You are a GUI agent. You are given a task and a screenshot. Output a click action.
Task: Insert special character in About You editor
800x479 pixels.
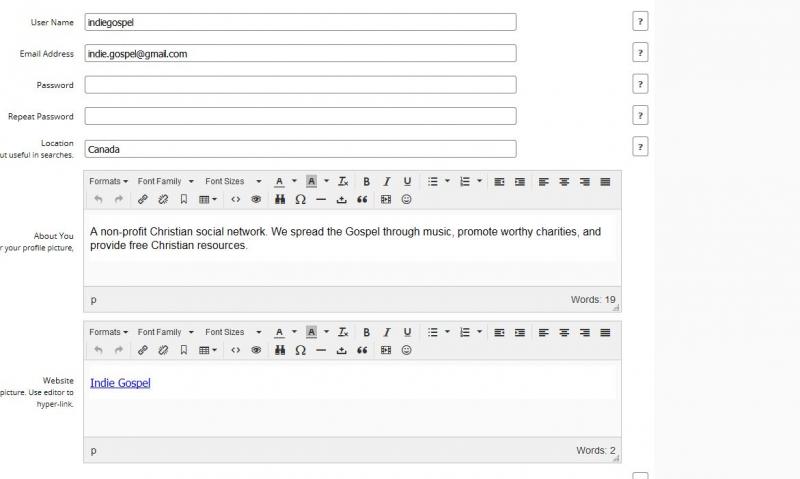tap(301, 199)
